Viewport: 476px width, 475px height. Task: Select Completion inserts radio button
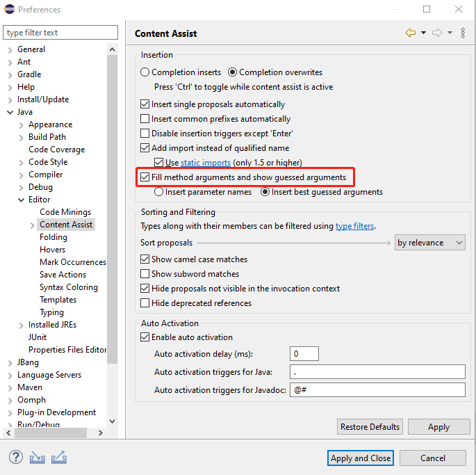145,72
